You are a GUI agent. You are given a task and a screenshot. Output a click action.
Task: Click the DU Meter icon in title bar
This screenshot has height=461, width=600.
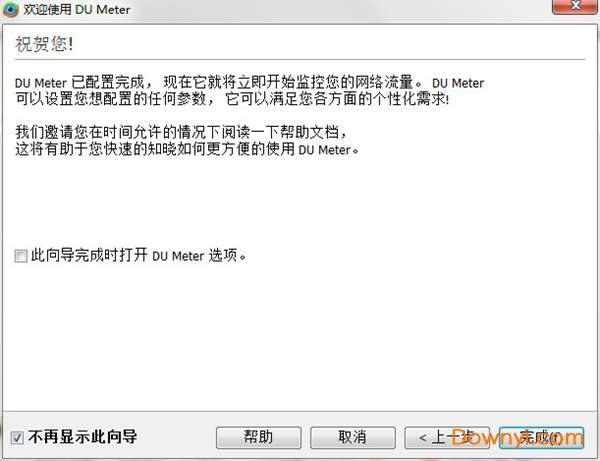pyautogui.click(x=10, y=9)
